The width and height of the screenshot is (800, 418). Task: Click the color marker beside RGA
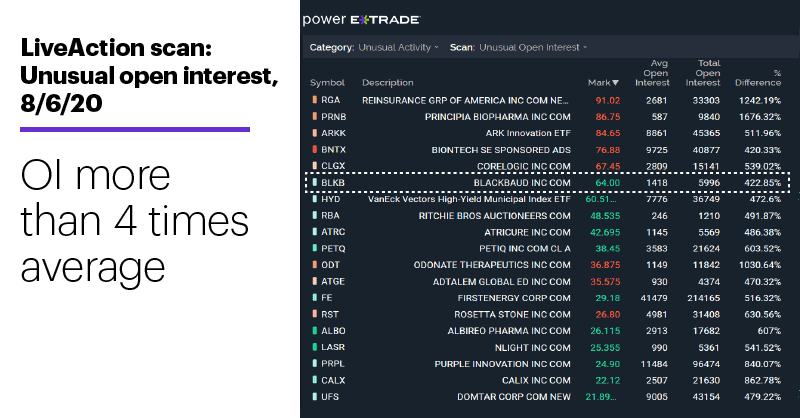pos(315,100)
